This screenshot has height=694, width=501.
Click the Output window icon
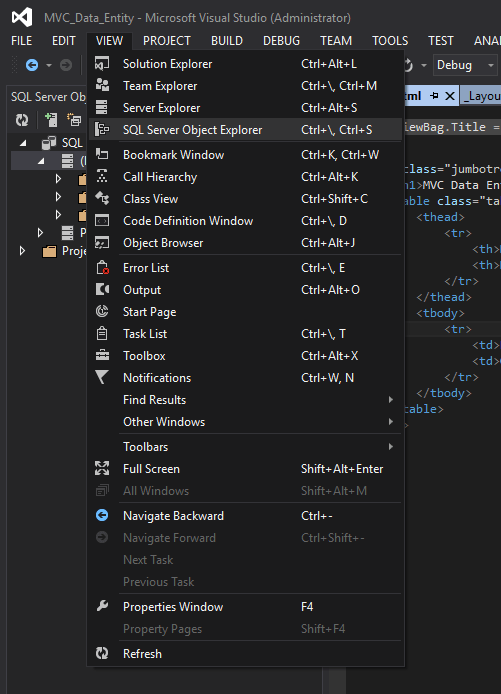click(x=102, y=289)
